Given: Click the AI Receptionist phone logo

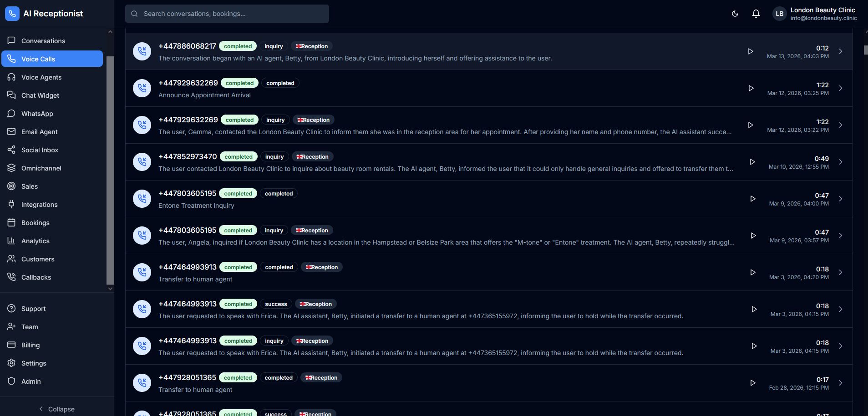Looking at the screenshot, I should point(12,14).
